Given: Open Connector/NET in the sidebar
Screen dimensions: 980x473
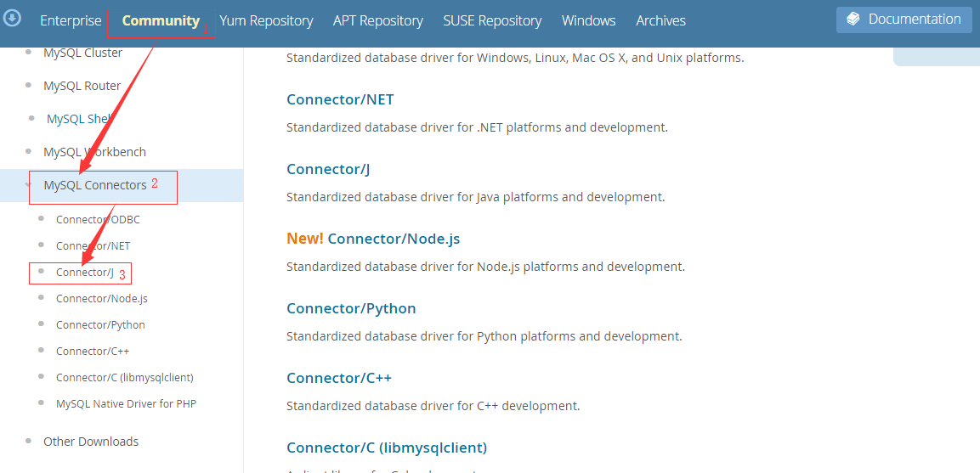Looking at the screenshot, I should 93,246.
